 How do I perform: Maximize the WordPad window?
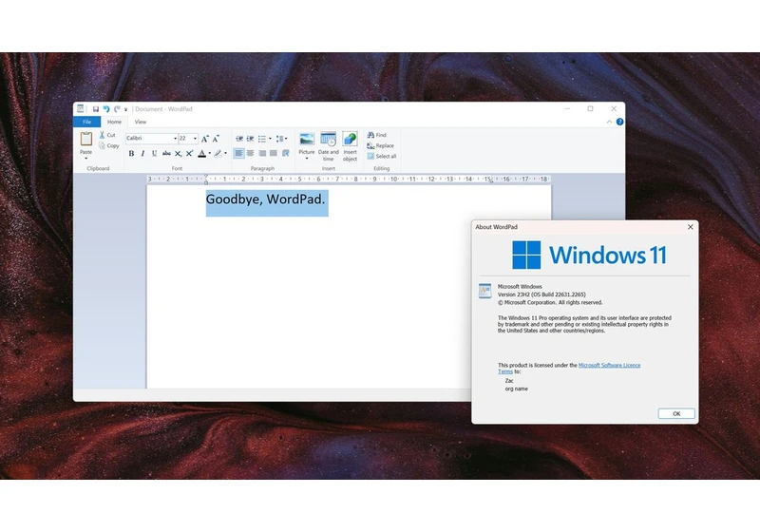(x=590, y=109)
